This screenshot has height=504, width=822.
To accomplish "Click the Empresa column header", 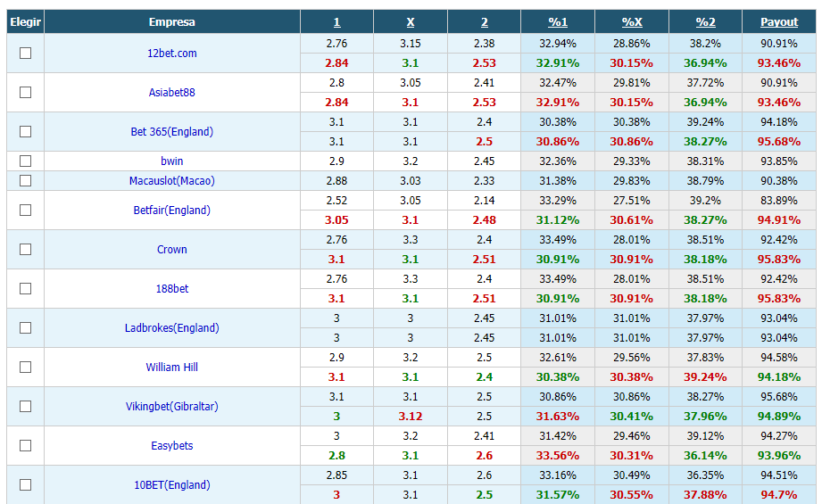I will click(172, 22).
